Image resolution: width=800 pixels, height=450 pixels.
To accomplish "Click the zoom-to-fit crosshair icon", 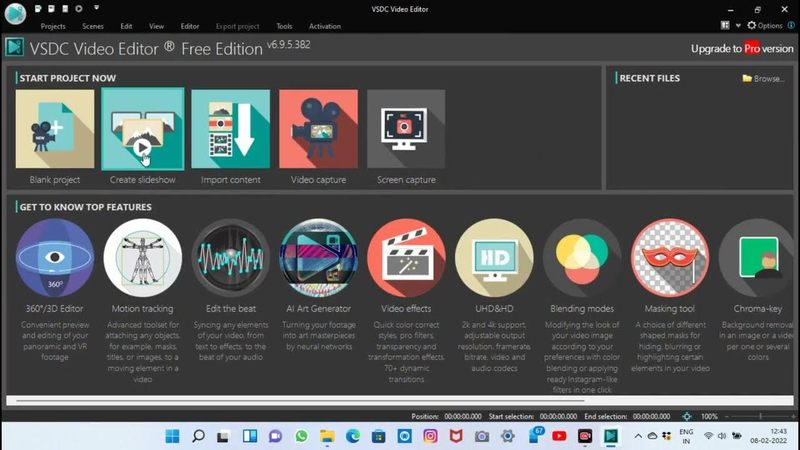I will [x=687, y=416].
